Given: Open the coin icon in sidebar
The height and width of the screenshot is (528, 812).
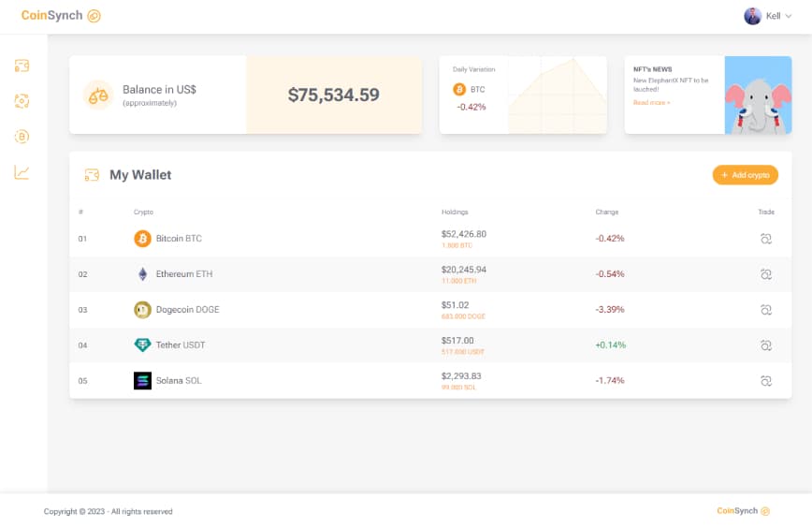Looking at the screenshot, I should (22, 137).
